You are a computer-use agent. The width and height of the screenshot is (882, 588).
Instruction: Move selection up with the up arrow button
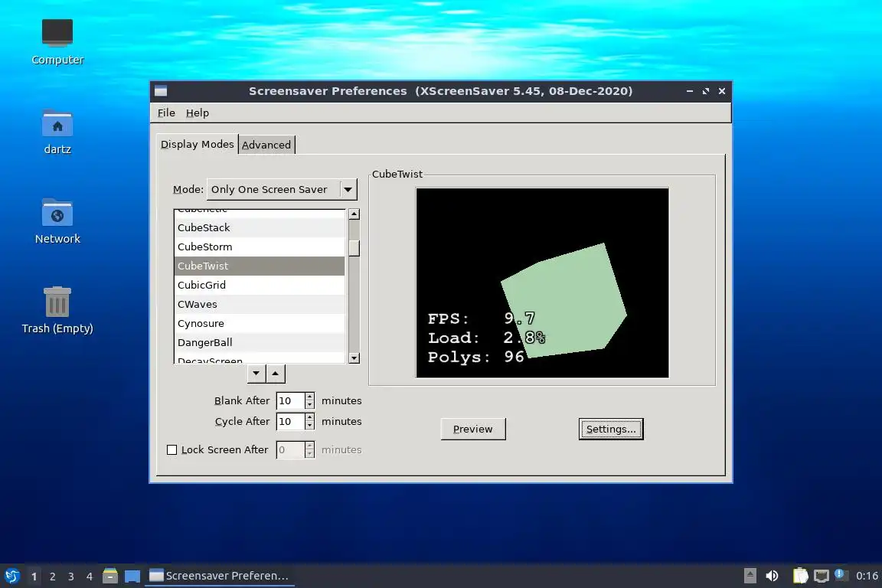(275, 373)
